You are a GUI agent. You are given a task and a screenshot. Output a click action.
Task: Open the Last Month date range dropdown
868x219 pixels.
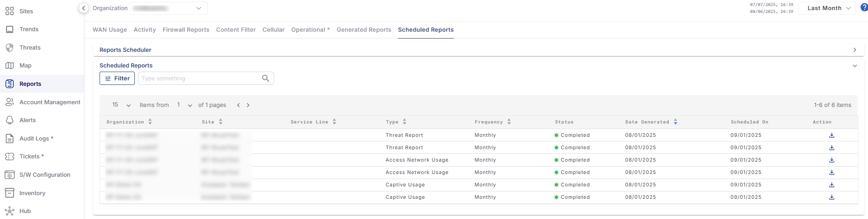tap(826, 8)
